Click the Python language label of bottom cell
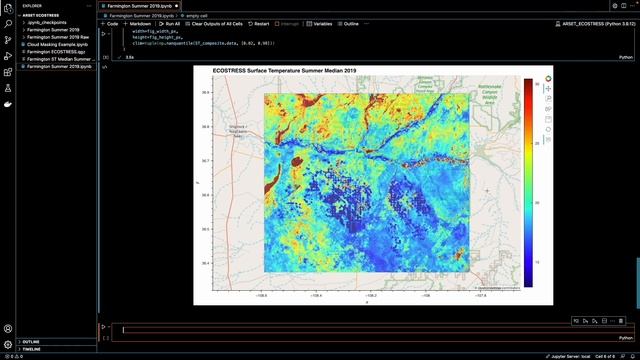The width and height of the screenshot is (640, 360). coord(625,338)
